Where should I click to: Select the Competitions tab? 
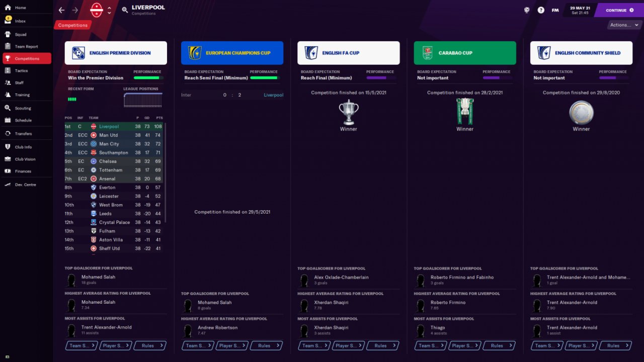(72, 25)
